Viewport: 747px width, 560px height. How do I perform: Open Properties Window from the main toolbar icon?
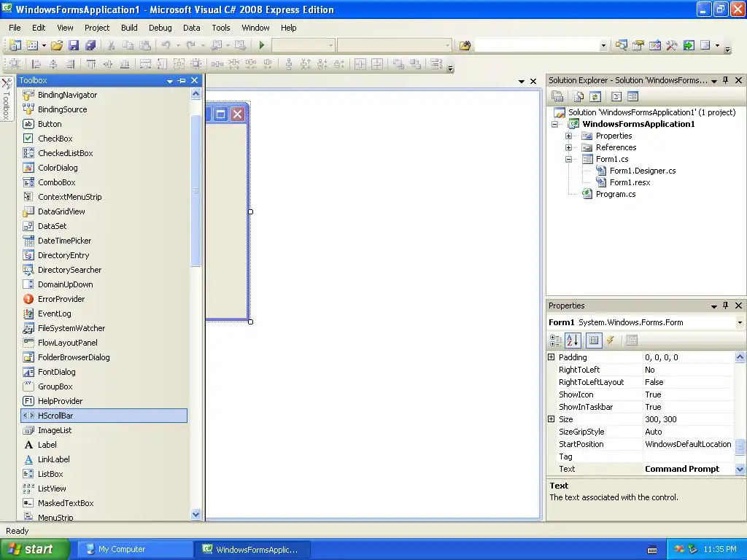click(x=638, y=45)
